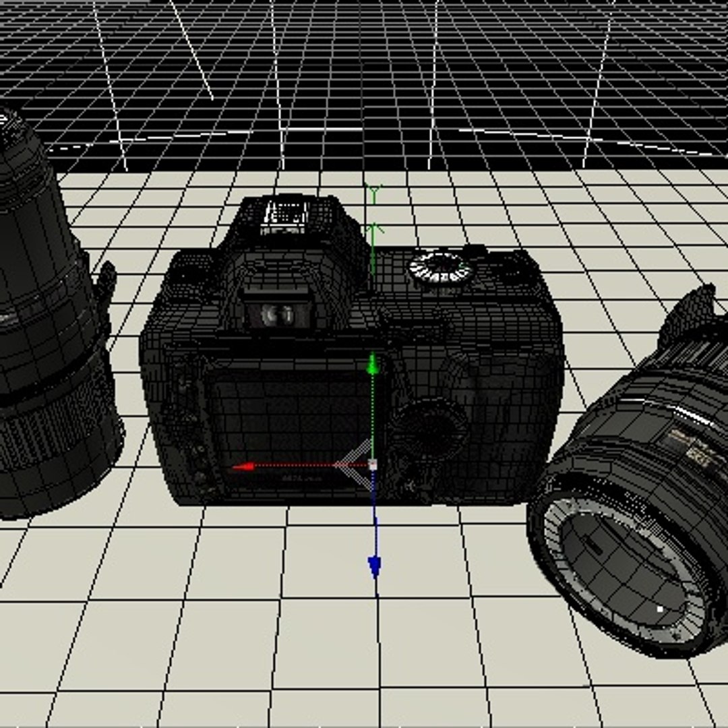Click the green Y axis label above camera
Image resolution: width=728 pixels, height=728 pixels.
coord(373,194)
